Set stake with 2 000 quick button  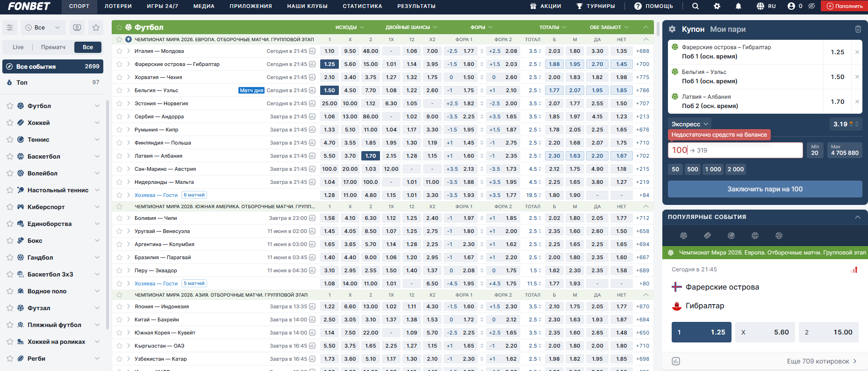click(x=736, y=169)
